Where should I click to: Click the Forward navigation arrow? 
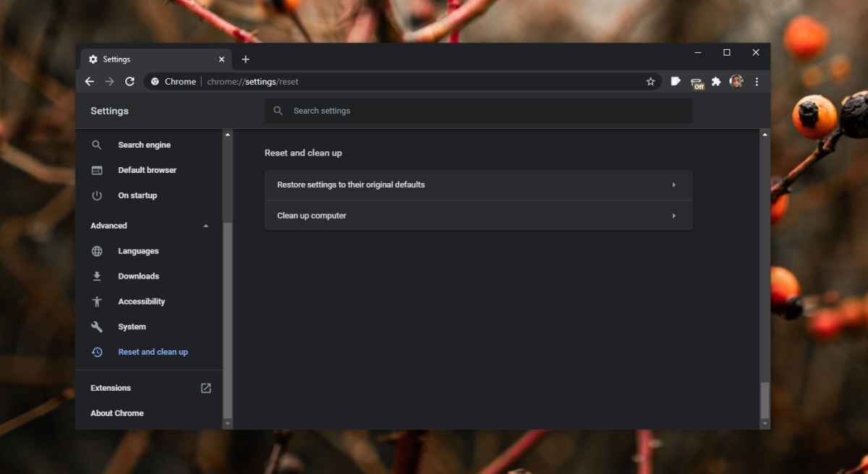(x=110, y=82)
